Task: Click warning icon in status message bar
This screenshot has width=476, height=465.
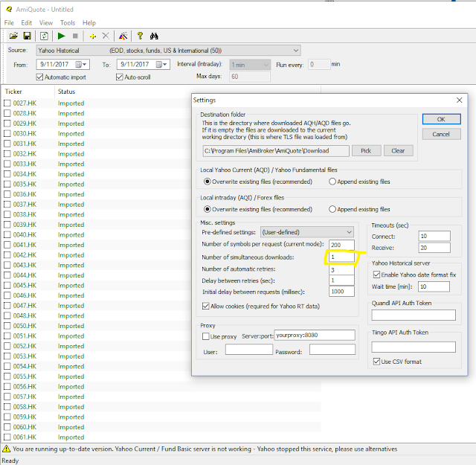Action: (x=6, y=449)
